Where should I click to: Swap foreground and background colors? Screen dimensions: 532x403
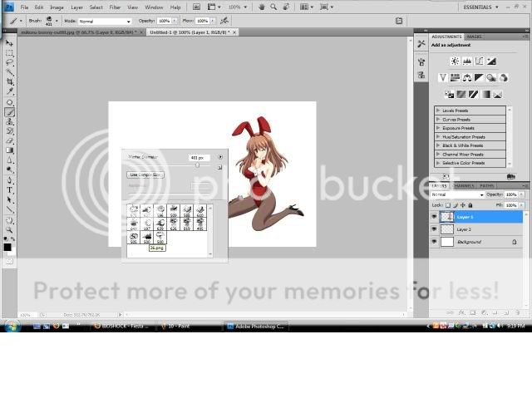pyautogui.click(x=12, y=238)
